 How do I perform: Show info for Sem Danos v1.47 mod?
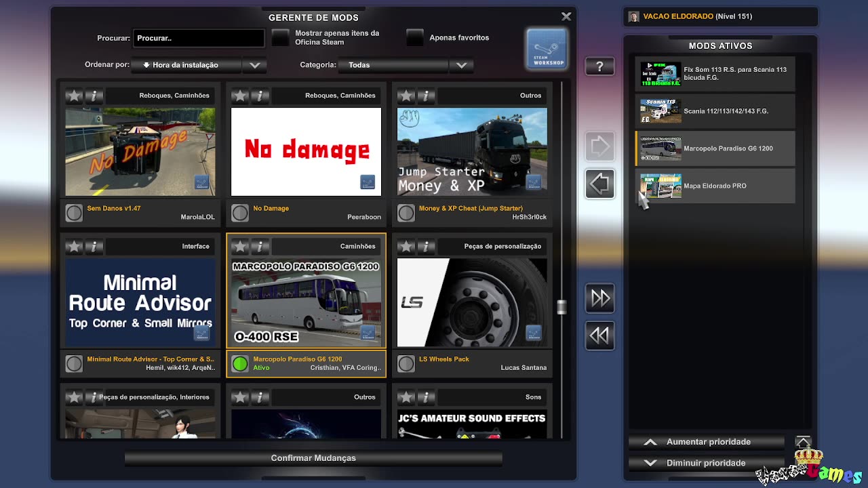pyautogui.click(x=94, y=96)
